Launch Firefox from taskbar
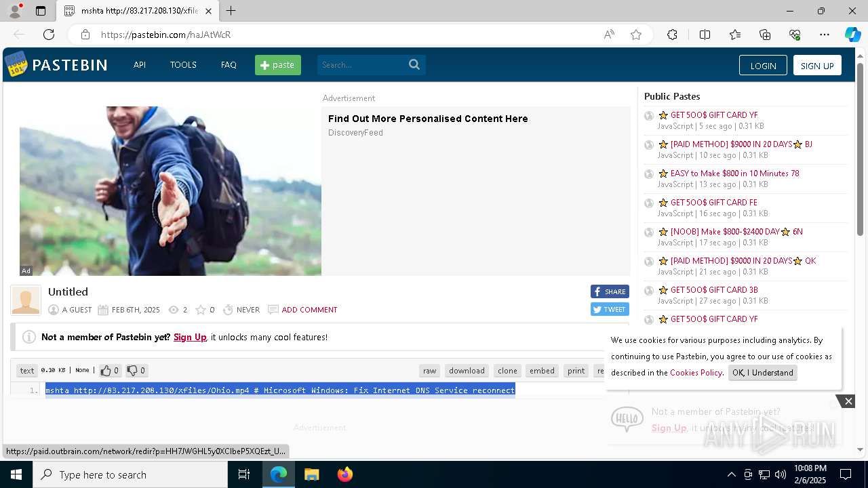Image resolution: width=868 pixels, height=488 pixels. (x=344, y=474)
